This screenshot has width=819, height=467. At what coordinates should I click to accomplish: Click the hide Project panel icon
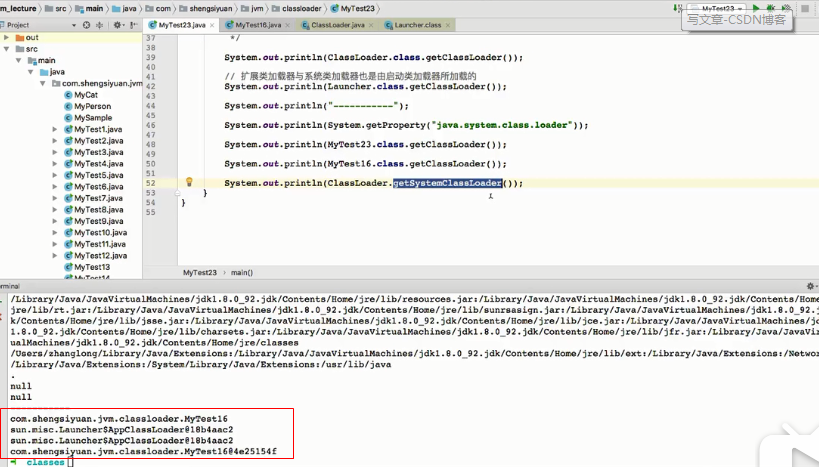point(134,25)
